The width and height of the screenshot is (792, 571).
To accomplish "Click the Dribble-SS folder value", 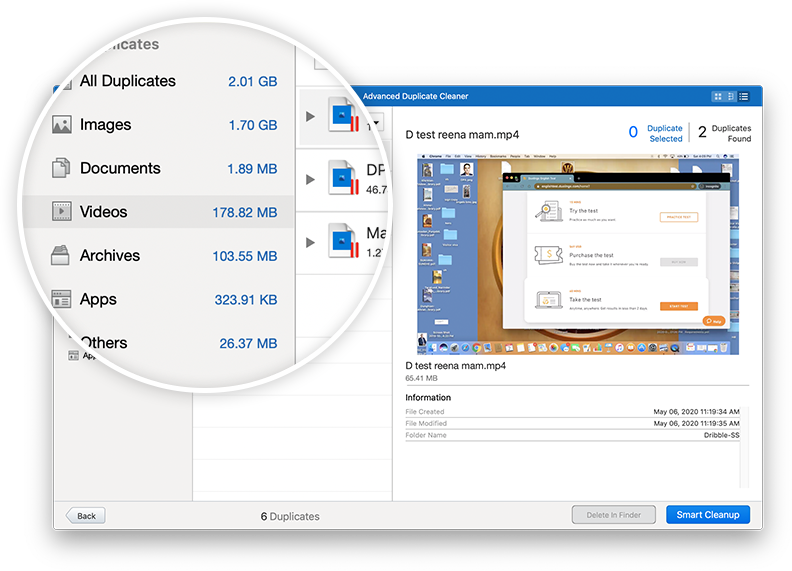I will pos(721,435).
